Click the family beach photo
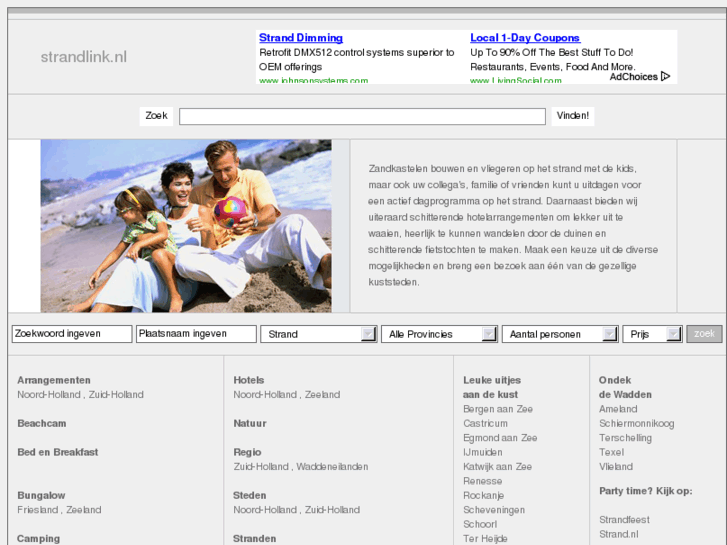 pos(186,226)
